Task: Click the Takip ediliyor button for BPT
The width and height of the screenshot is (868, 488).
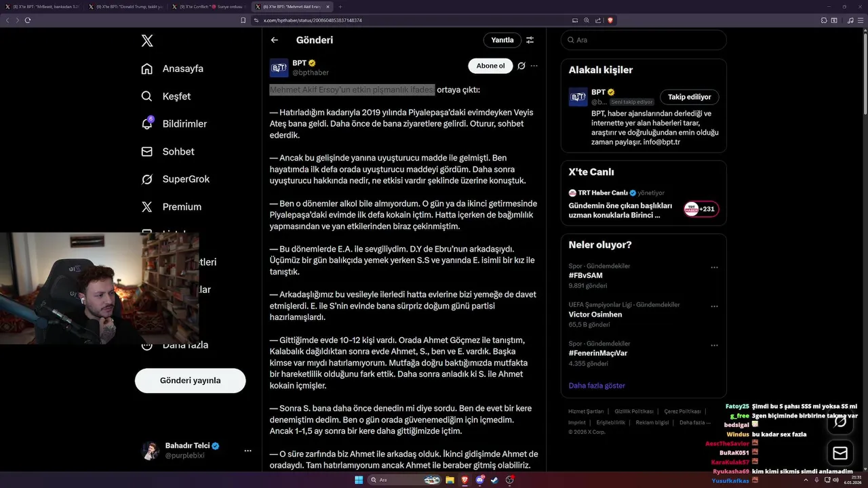Action: [x=690, y=97]
